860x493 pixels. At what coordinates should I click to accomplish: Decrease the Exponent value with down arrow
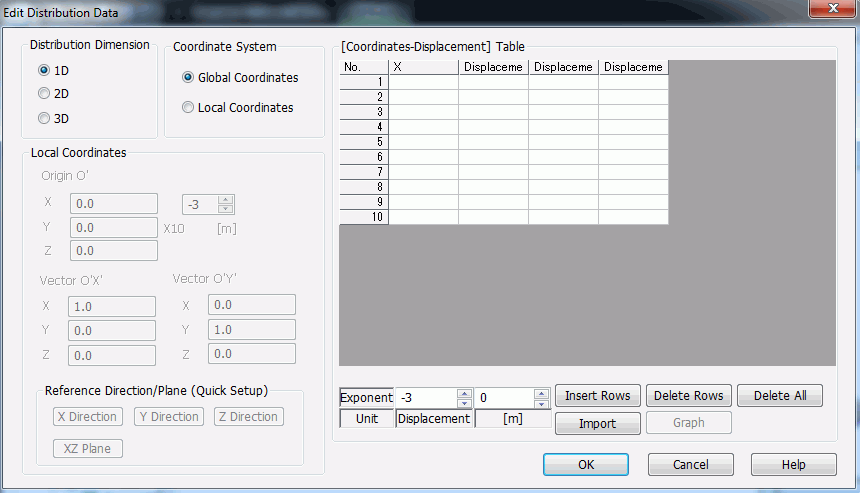[x=464, y=403]
